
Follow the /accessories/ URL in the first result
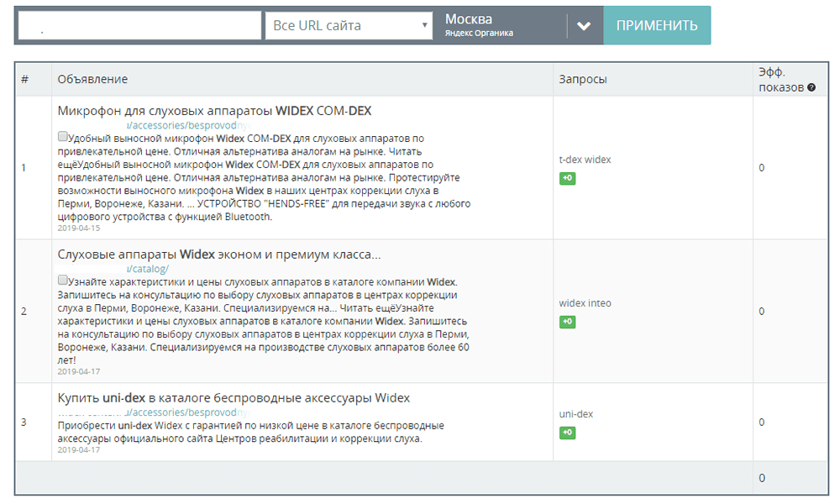tap(186, 125)
